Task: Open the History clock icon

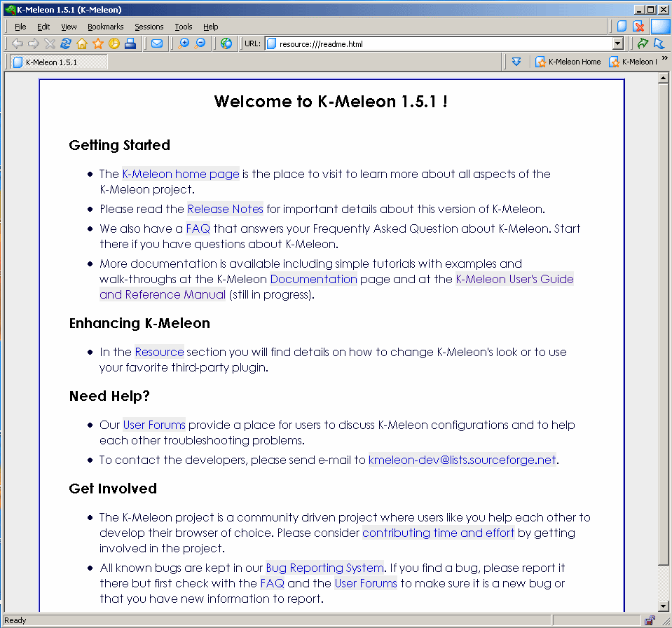Action: (114, 43)
